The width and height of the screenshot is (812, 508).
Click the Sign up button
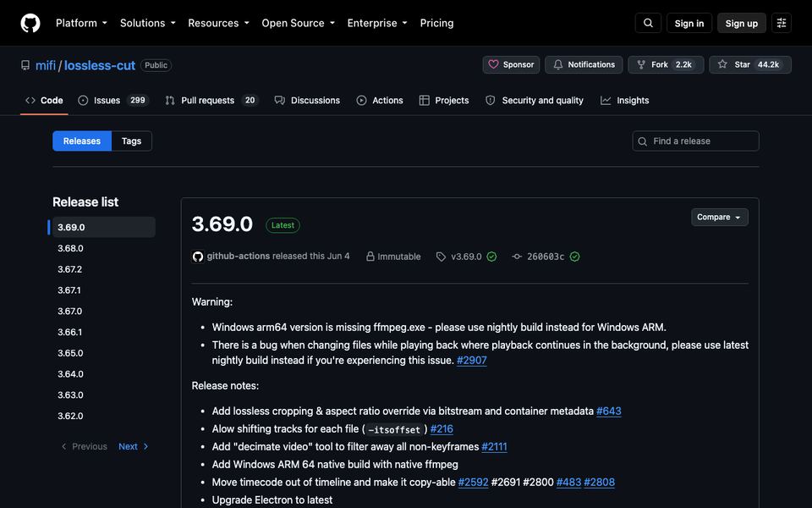point(741,23)
